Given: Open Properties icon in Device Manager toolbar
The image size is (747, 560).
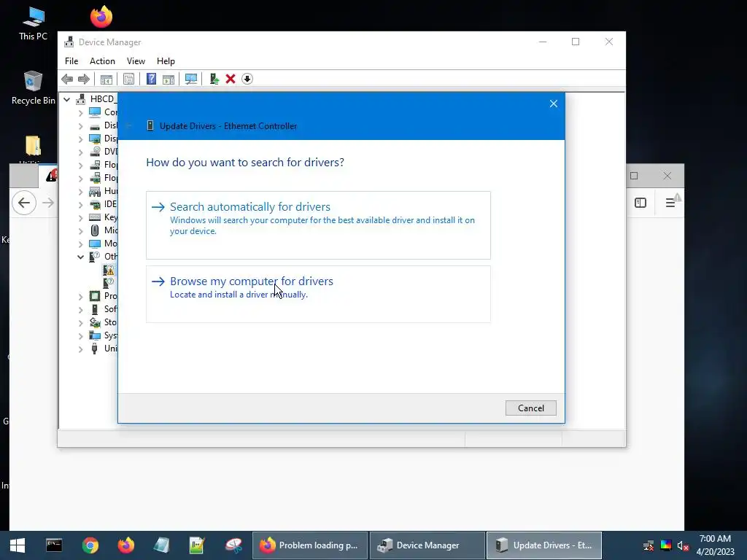Looking at the screenshot, I should pyautogui.click(x=128, y=79).
